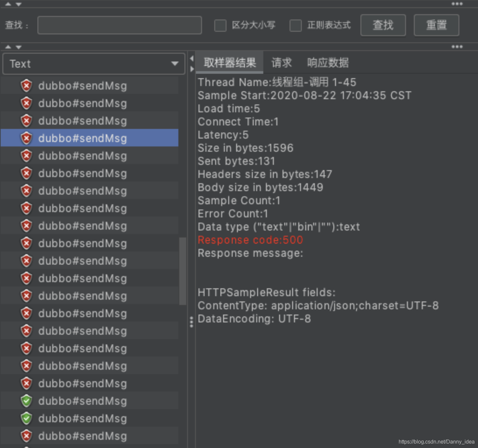Screen dimensions: 478x448
Task: Click the DataEncoding: UTF-8 line
Action: coord(254,318)
